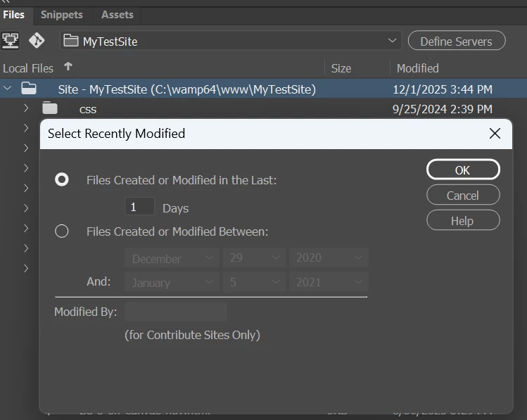Click the Modified column header
The height and width of the screenshot is (420, 527).
click(417, 68)
